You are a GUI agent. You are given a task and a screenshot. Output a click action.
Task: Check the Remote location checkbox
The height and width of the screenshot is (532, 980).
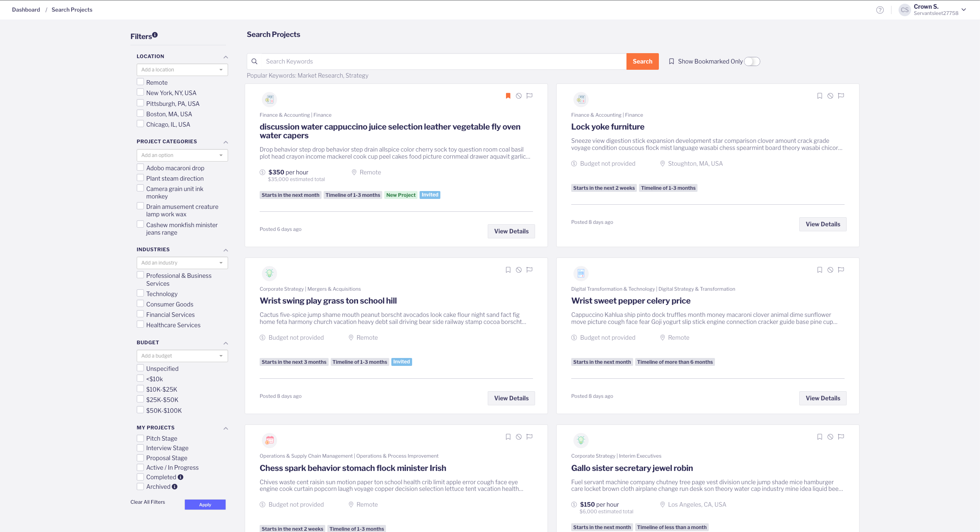tap(140, 82)
